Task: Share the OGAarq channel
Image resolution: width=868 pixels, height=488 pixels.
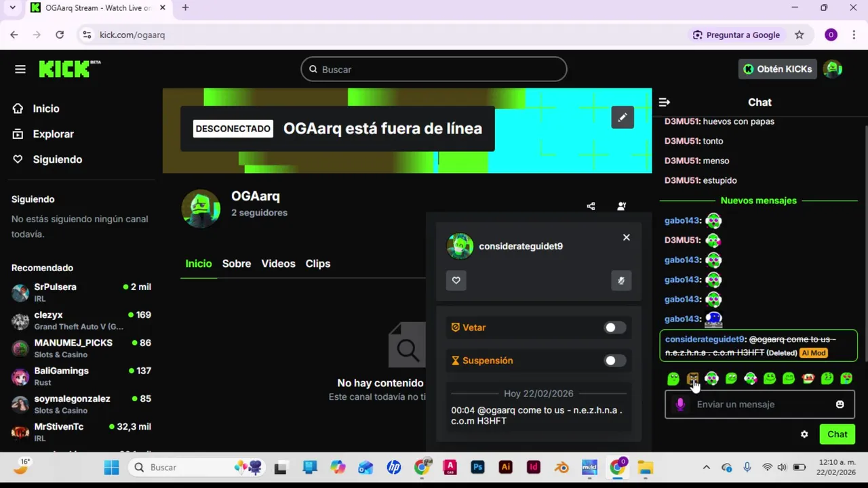Action: point(591,206)
